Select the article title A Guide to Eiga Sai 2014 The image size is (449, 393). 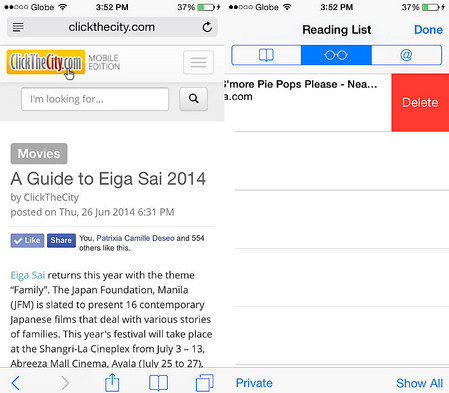pyautogui.click(x=108, y=179)
